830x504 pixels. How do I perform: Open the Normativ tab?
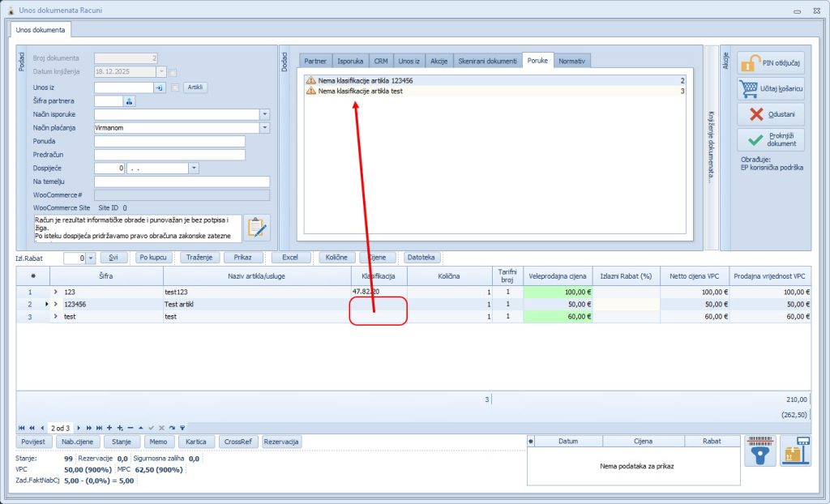[x=571, y=61]
